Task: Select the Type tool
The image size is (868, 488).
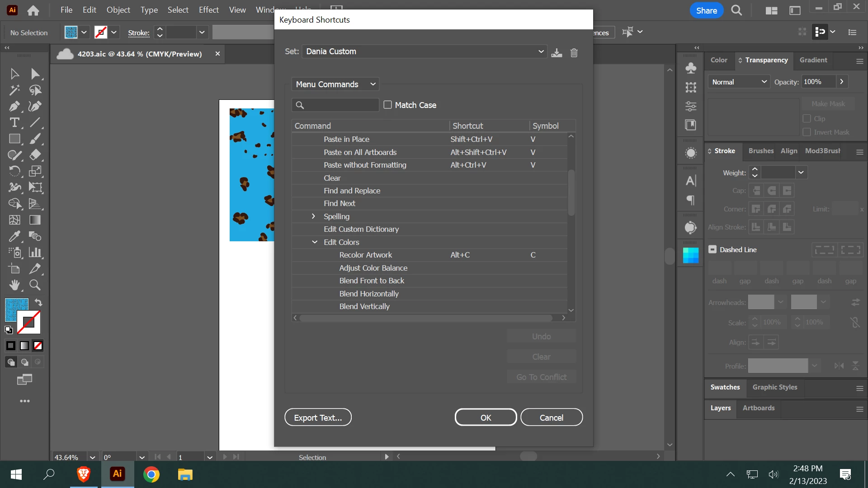Action: 14,122
